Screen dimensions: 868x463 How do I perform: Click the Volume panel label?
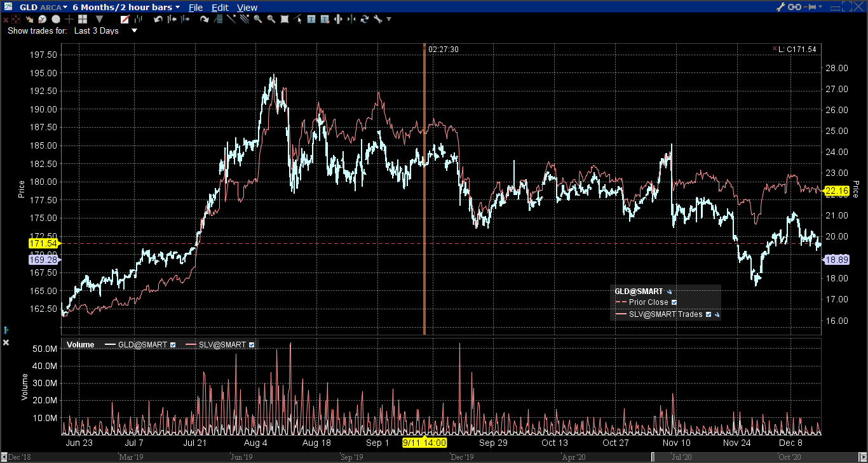(80, 345)
